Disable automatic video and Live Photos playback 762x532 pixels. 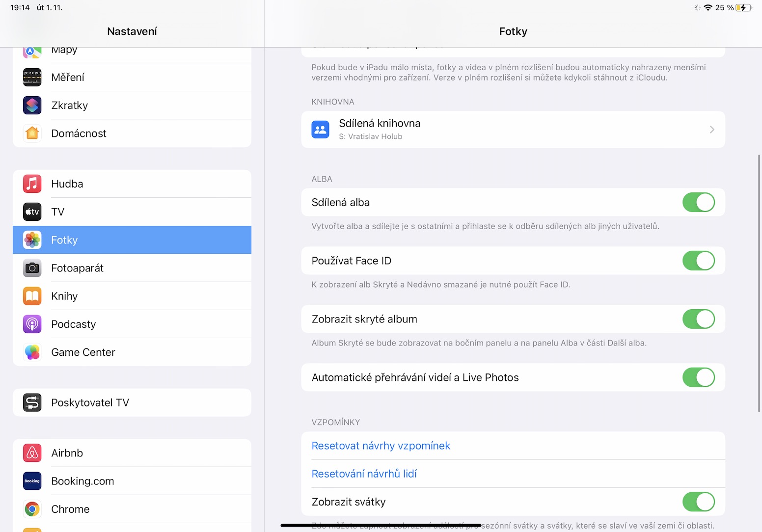click(x=698, y=377)
